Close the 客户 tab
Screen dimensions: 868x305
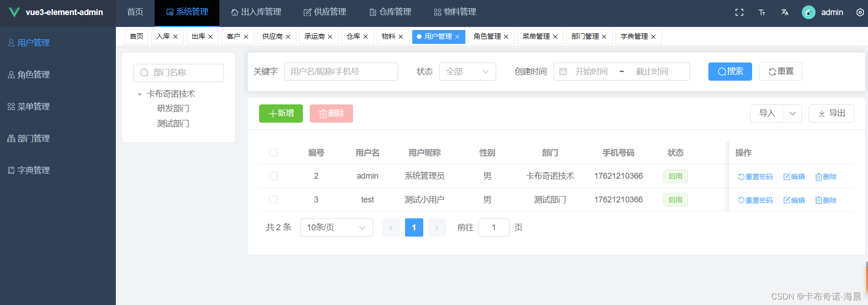pyautogui.click(x=246, y=37)
